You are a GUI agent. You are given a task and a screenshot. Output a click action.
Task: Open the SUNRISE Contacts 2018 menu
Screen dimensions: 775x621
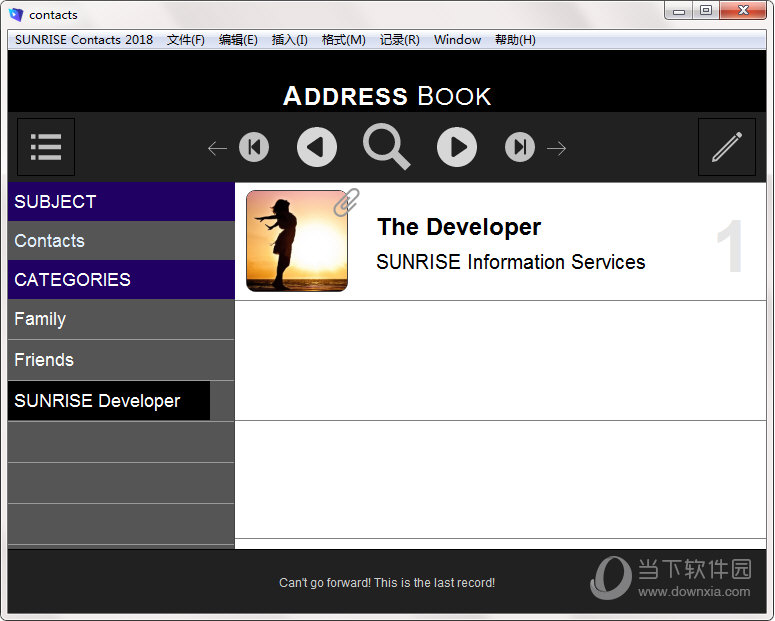pyautogui.click(x=84, y=40)
